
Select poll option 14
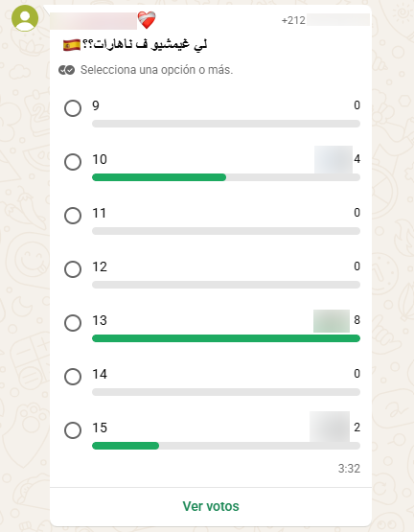coord(73,377)
